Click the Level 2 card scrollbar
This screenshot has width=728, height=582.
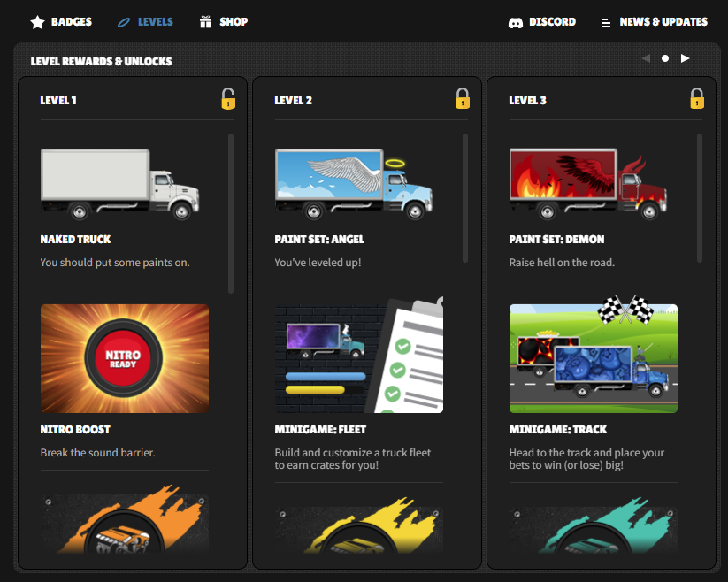point(465,198)
